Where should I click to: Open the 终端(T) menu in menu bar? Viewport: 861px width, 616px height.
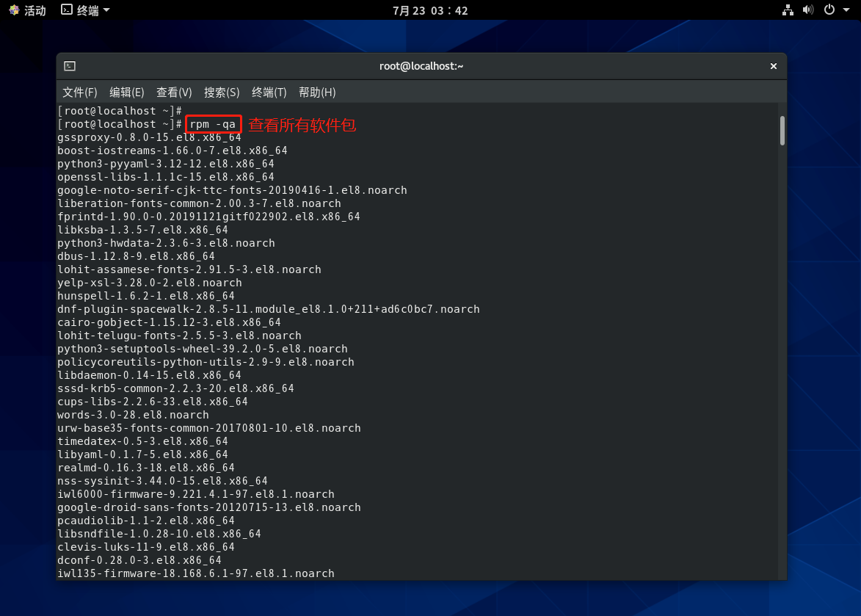click(x=269, y=92)
